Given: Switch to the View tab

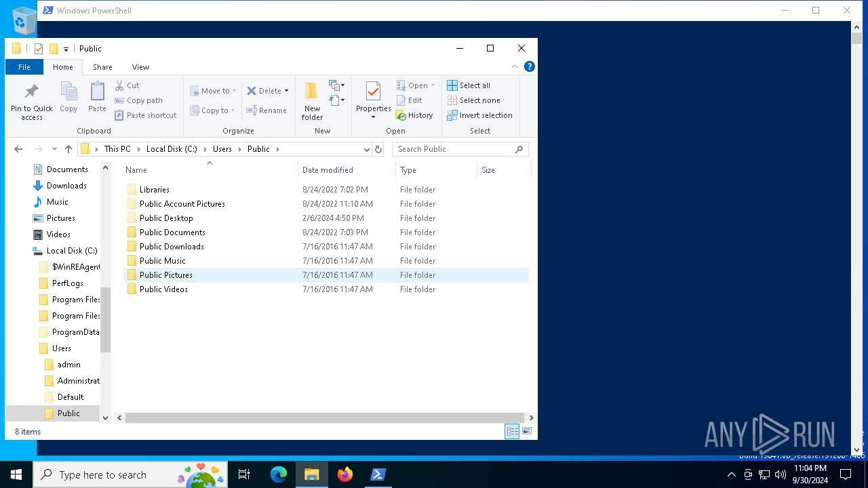Looking at the screenshot, I should click(140, 67).
